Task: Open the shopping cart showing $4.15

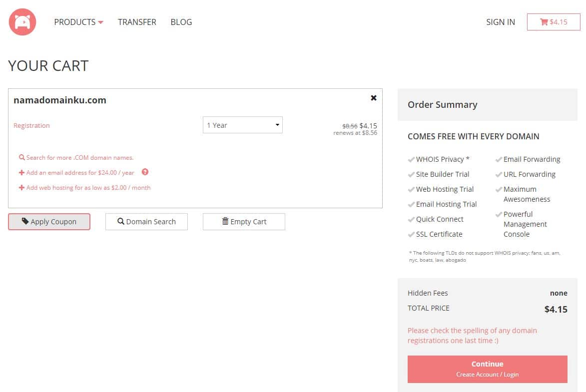Action: (553, 22)
